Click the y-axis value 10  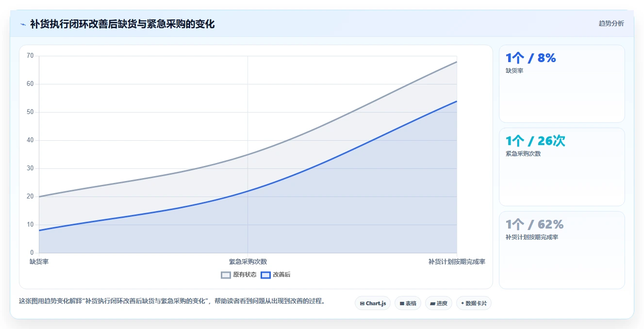[30, 225]
